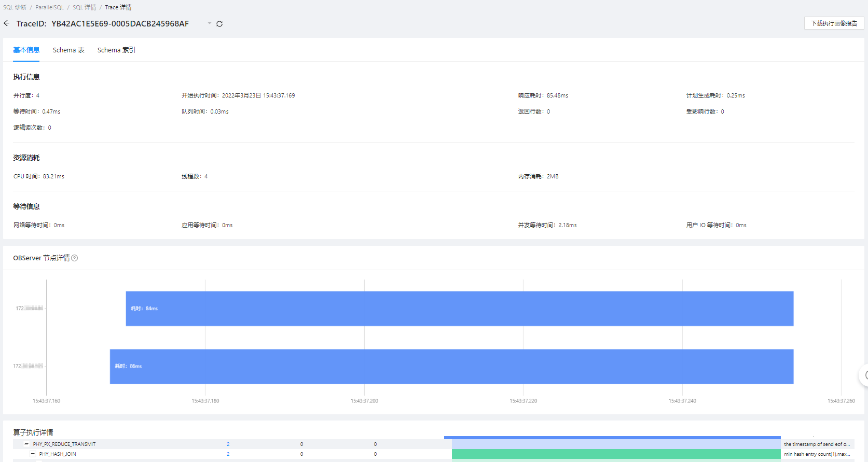Click the back arrow beside TraceID
This screenshot has height=462, width=868.
[x=6, y=23]
